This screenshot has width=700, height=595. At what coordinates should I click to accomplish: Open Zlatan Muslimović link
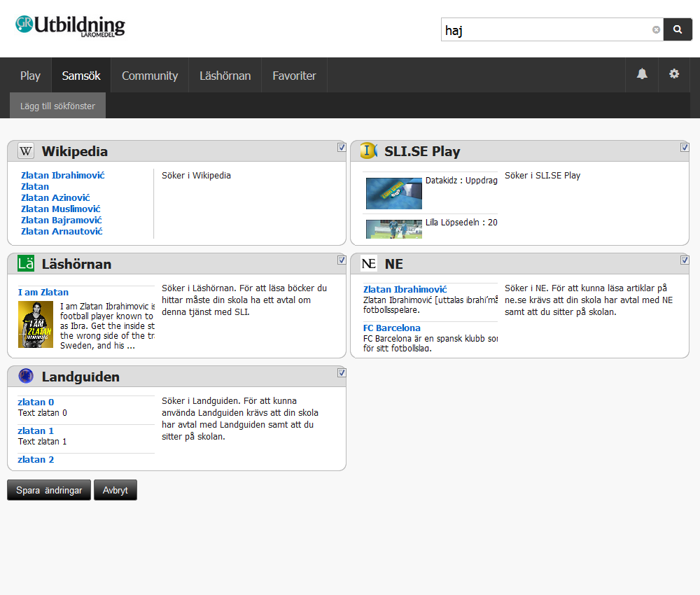click(x=61, y=209)
